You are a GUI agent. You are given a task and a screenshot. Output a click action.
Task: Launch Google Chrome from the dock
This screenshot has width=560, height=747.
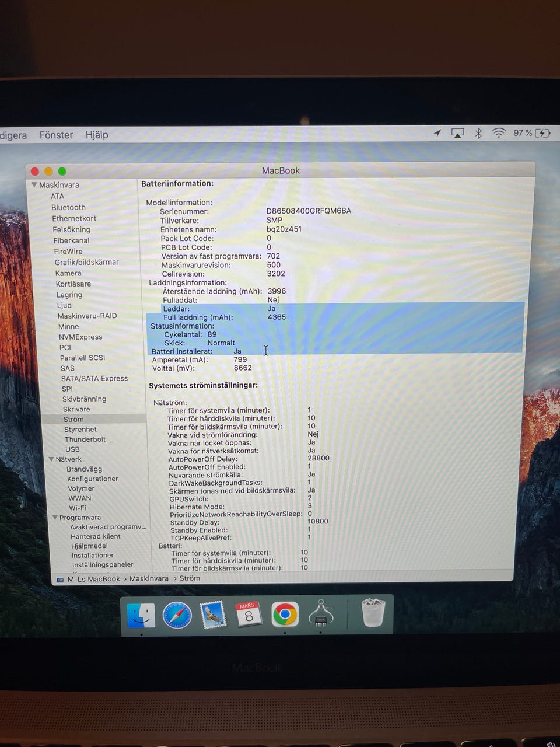[x=285, y=615]
